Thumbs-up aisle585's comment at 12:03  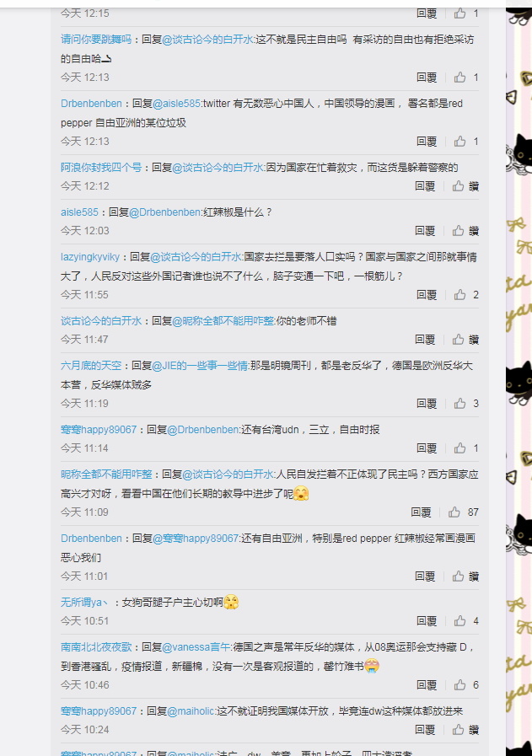point(458,230)
